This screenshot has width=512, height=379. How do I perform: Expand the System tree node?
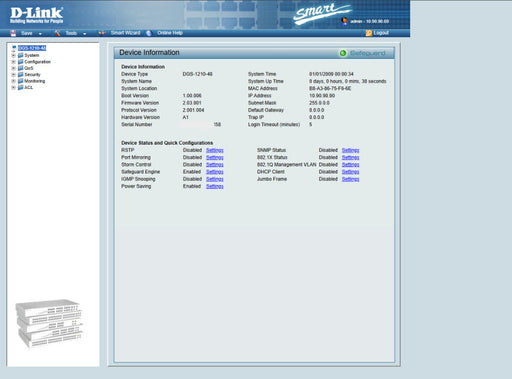point(14,55)
